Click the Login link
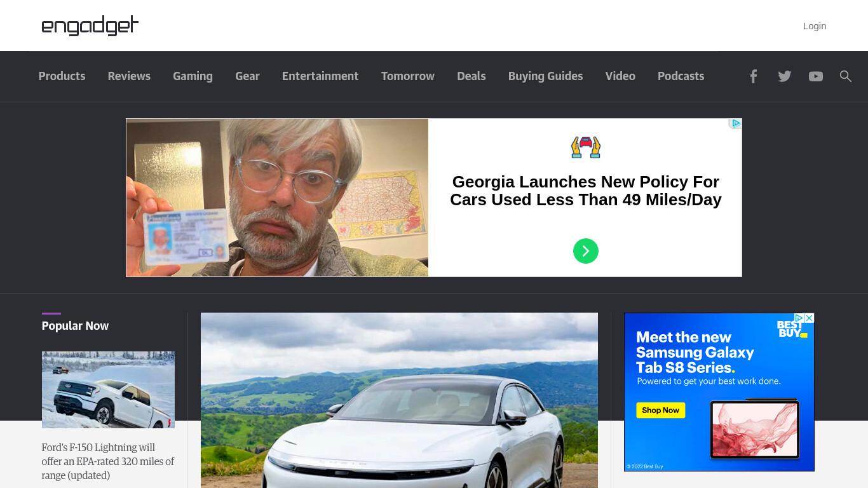Image resolution: width=868 pixels, height=488 pixels. 815,26
